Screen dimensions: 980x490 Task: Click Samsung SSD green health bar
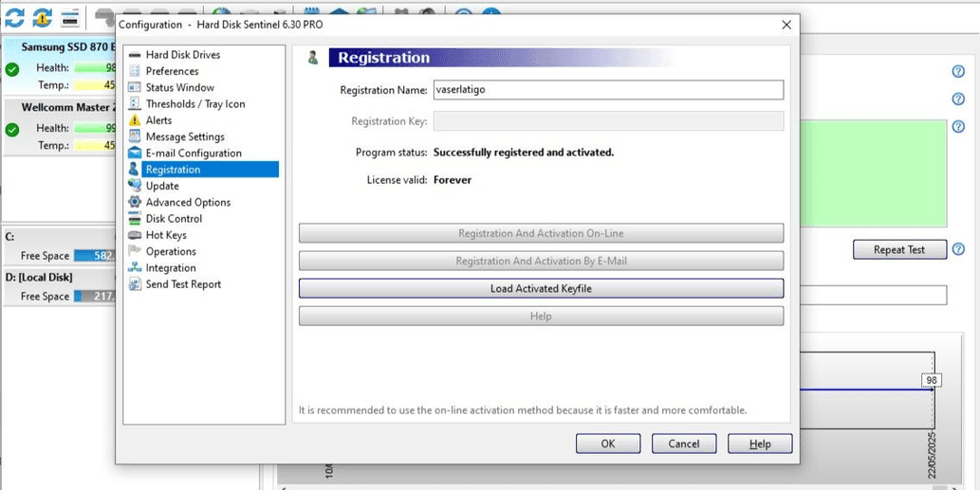[x=95, y=67]
